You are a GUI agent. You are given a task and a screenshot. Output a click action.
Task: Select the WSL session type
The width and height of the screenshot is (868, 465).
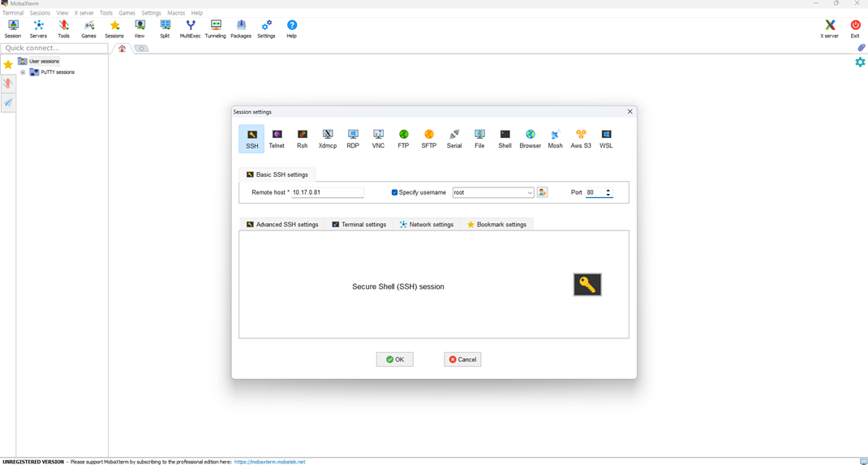[x=606, y=139]
